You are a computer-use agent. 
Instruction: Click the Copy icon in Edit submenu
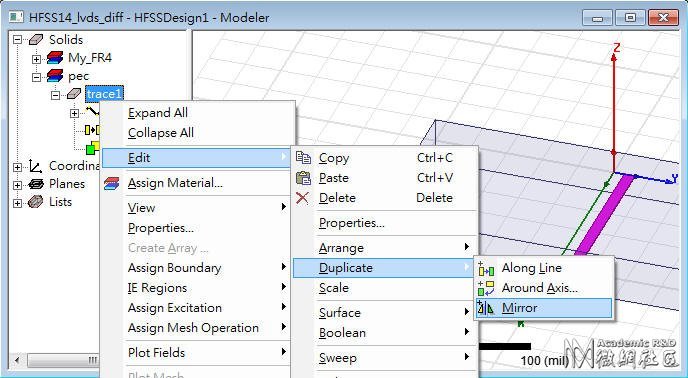(303, 158)
